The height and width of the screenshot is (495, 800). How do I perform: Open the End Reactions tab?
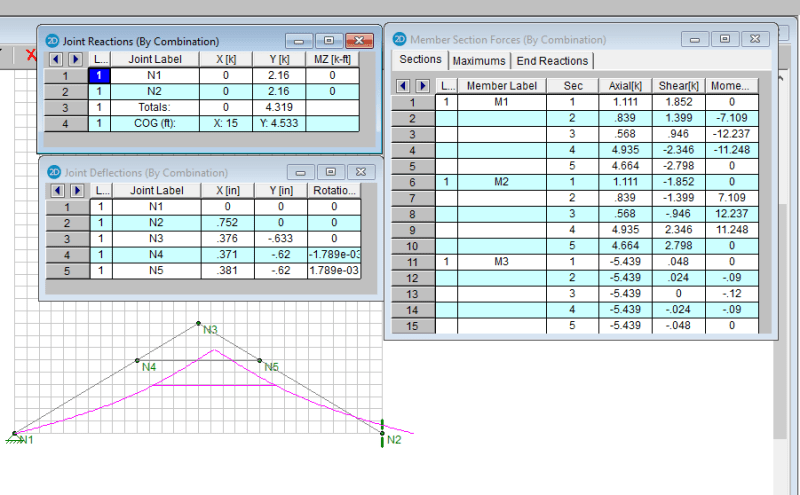552,61
